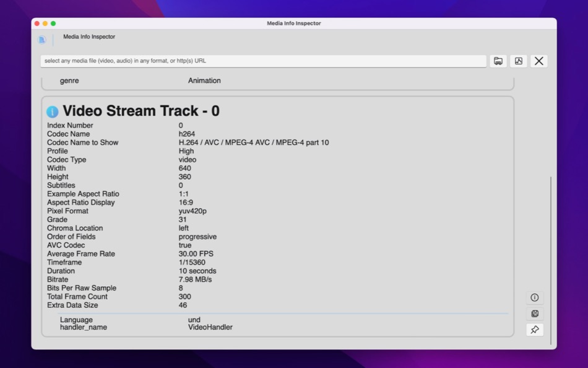588x368 pixels.
Task: Click the Index Number label
Action: point(70,125)
